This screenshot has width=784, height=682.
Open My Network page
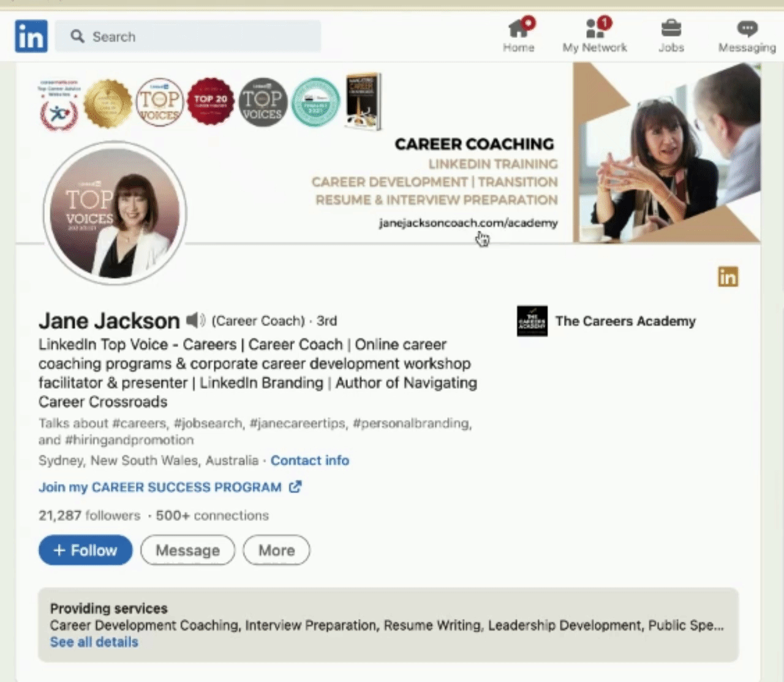pyautogui.click(x=595, y=36)
